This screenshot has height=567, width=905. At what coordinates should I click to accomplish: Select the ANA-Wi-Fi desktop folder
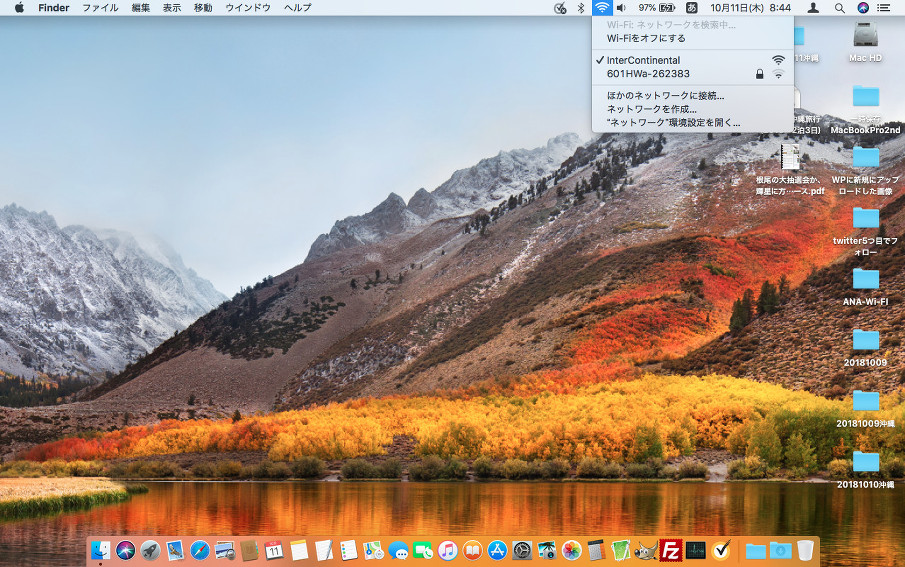pos(865,278)
